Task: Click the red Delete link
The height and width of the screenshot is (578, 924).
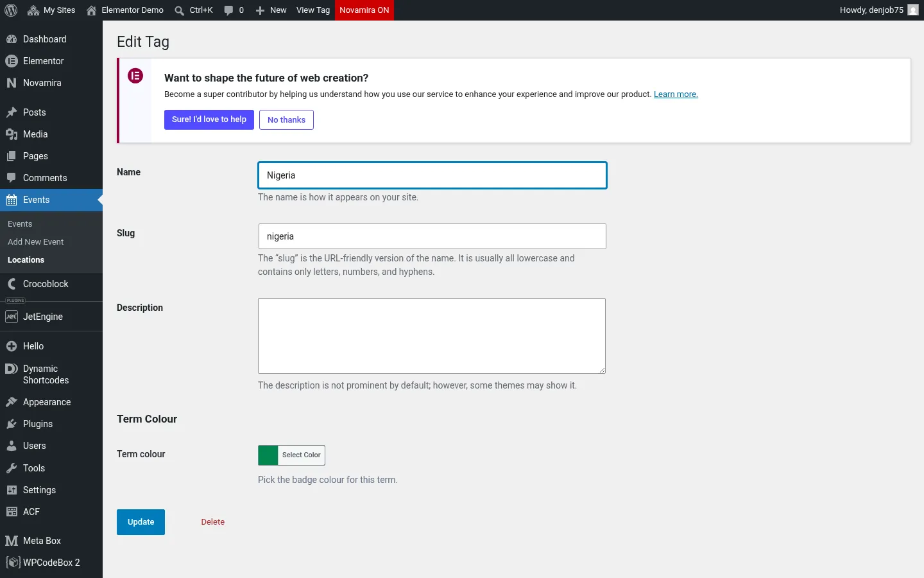Action: (213, 522)
